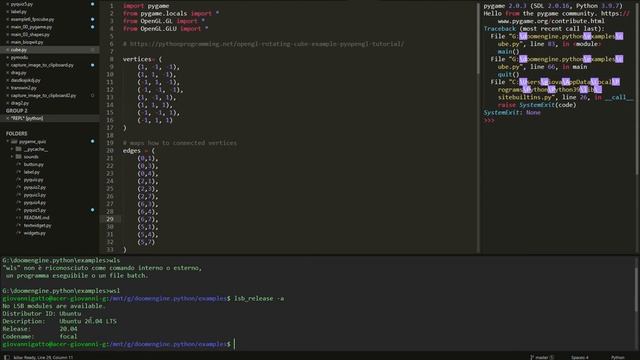Screen dimensions: 640x360
Task: Close the label.py open file entry
Action: (7, 12)
